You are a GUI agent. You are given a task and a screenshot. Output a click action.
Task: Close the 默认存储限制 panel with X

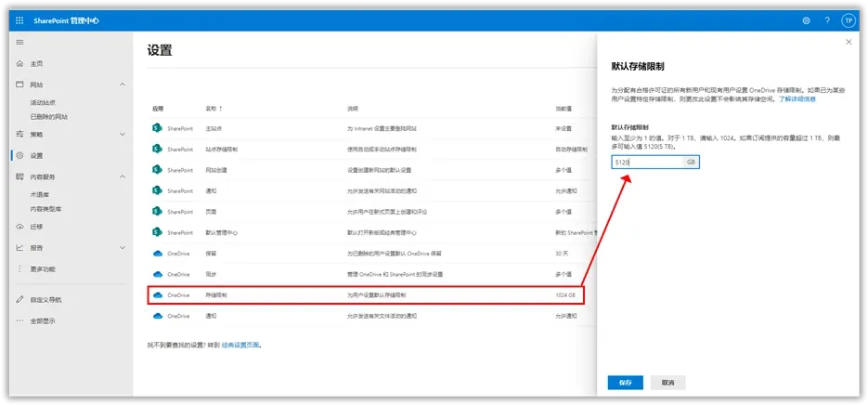pyautogui.click(x=849, y=42)
